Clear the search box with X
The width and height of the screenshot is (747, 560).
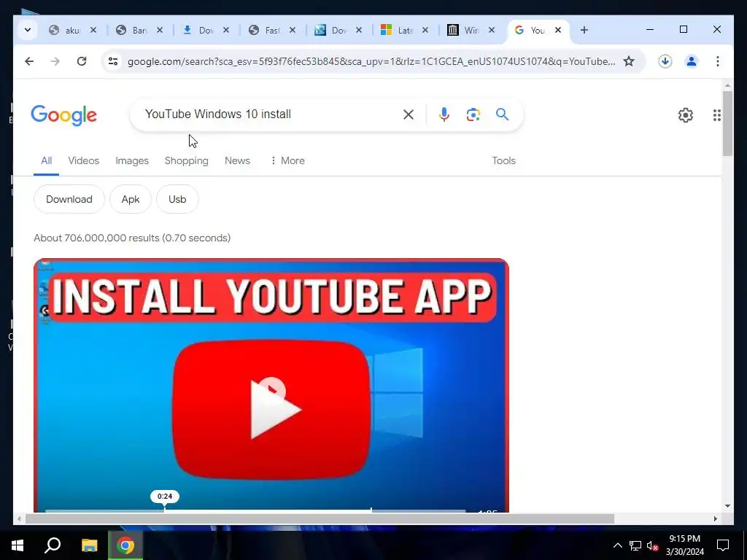(409, 114)
